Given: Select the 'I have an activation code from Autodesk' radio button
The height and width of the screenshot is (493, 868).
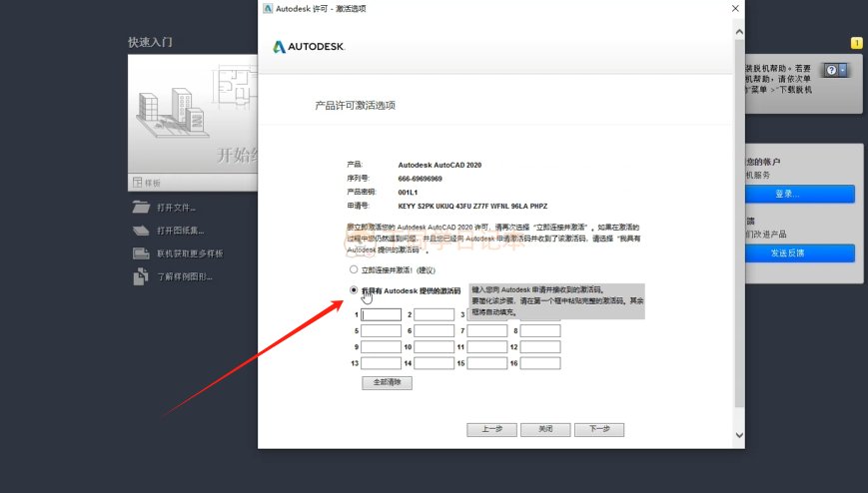Looking at the screenshot, I should (354, 290).
